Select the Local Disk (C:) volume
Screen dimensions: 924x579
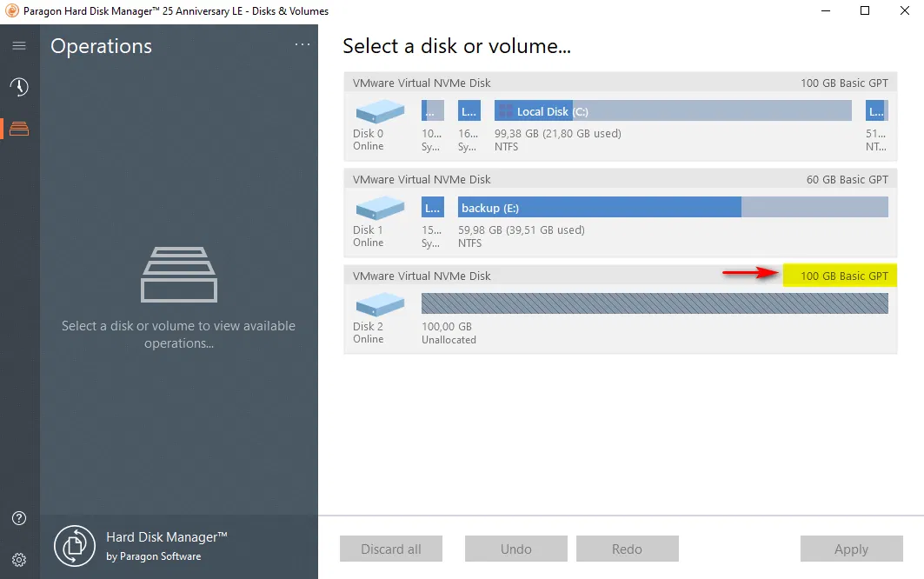click(673, 111)
